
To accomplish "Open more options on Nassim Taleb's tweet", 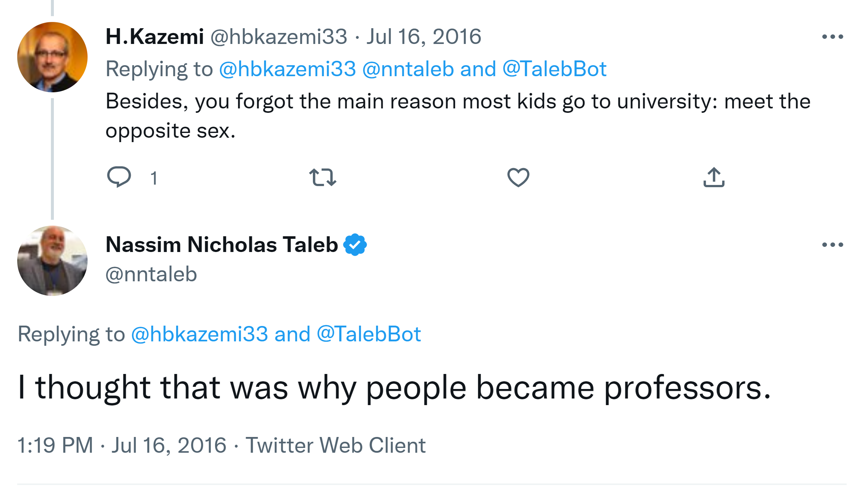I will tap(832, 245).
